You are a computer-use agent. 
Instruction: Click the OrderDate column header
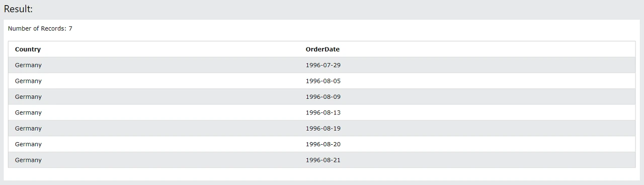[323, 49]
